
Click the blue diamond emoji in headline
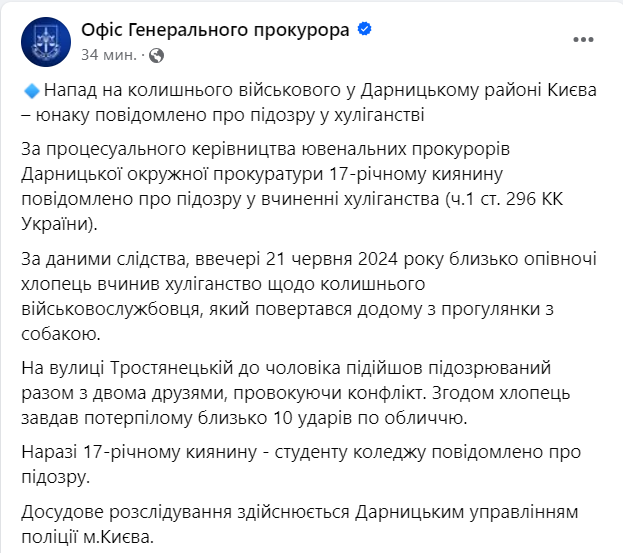[x=30, y=90]
